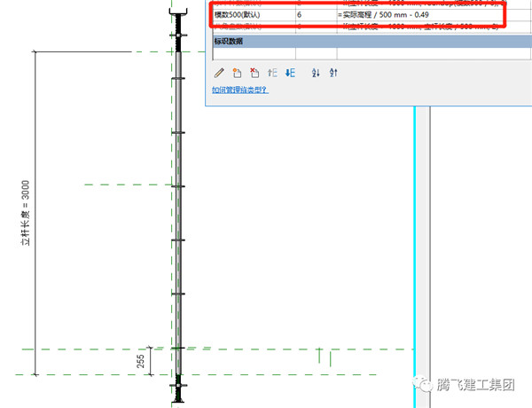Open the 如何管理族类型 help link
This screenshot has height=408, width=532.
[239, 90]
